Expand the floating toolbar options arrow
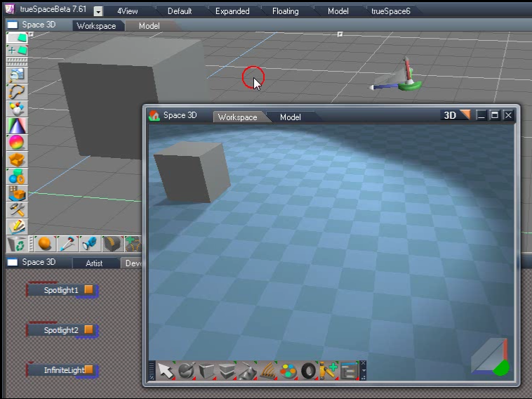The width and height of the screenshot is (532, 399). point(363,371)
